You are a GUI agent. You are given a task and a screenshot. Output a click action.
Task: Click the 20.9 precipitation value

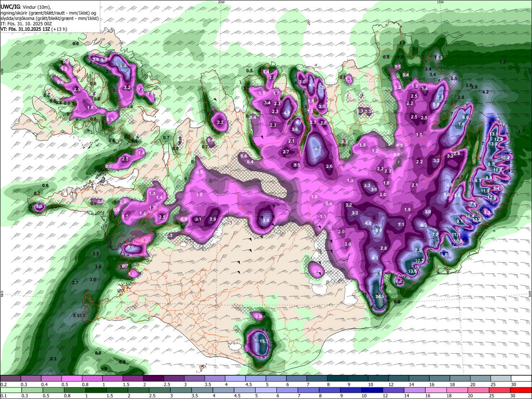pos(380,296)
